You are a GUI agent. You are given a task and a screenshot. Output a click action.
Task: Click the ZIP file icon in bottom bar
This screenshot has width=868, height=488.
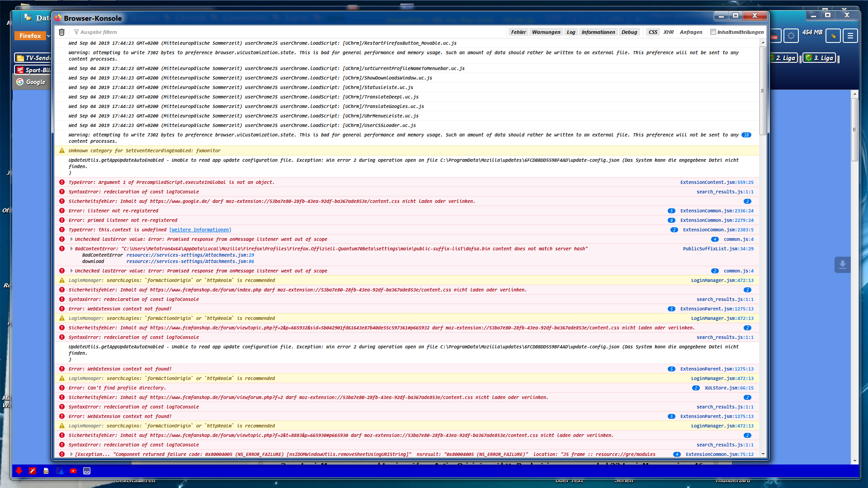coord(46,471)
